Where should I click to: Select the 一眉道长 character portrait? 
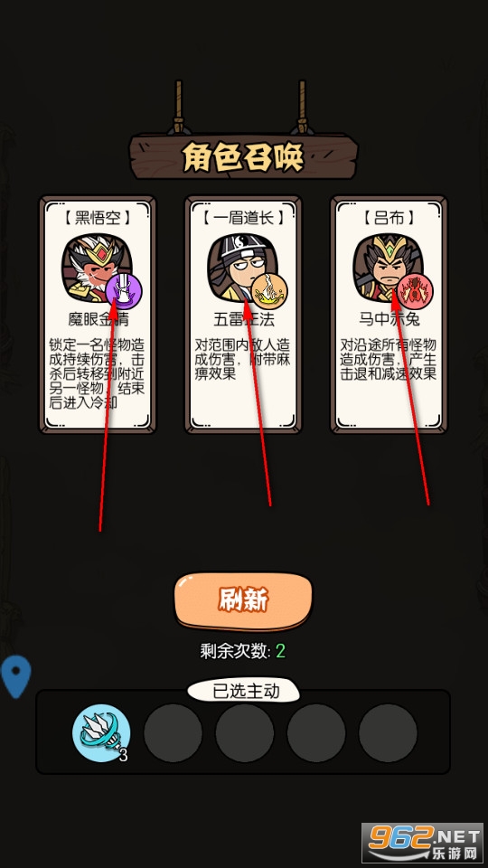(x=238, y=267)
